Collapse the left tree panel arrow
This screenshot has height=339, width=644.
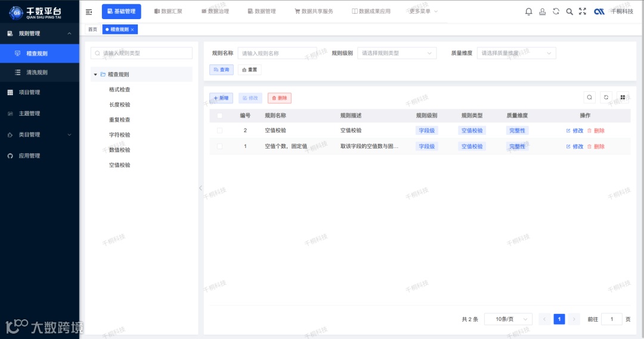tap(200, 188)
